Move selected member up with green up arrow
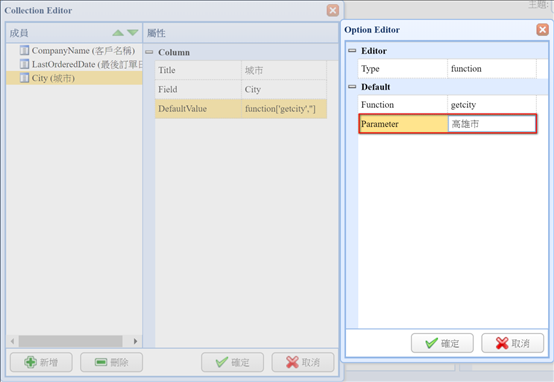The image size is (554, 382). click(118, 33)
